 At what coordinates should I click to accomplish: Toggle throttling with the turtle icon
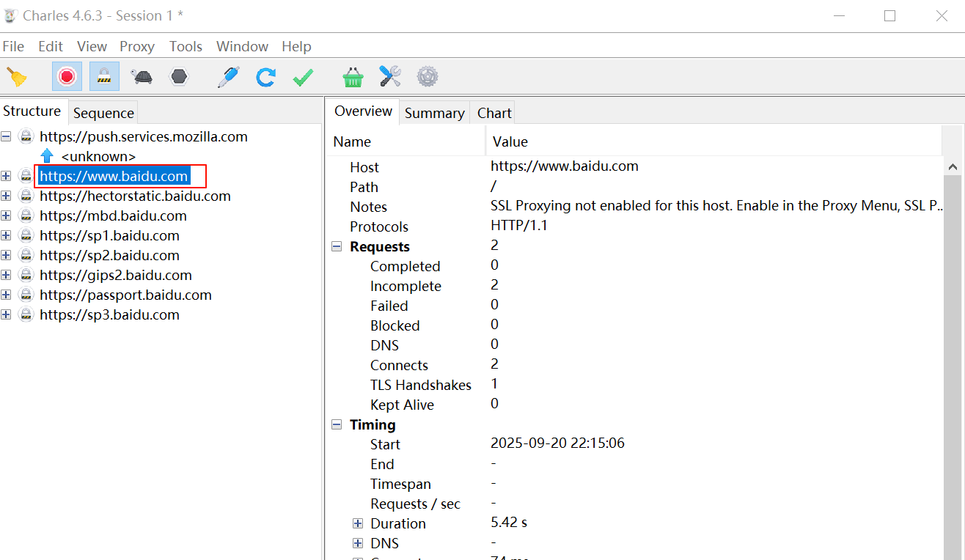(142, 77)
